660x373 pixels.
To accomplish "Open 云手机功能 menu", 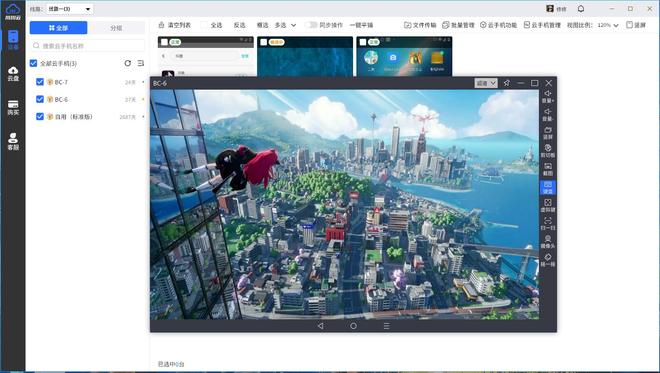I will (498, 25).
